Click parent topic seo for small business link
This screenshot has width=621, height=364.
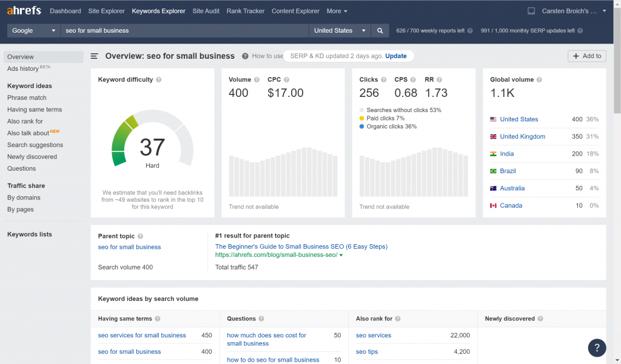[130, 247]
